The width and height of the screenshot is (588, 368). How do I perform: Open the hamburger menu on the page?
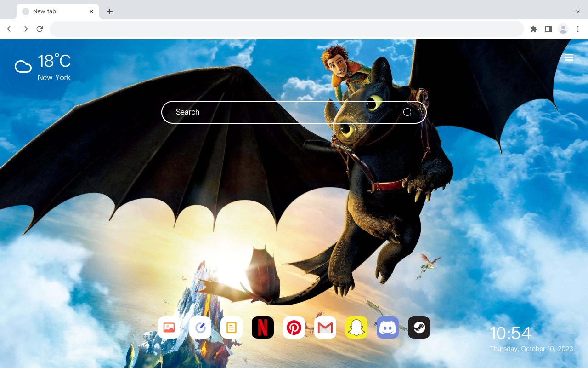pos(569,57)
